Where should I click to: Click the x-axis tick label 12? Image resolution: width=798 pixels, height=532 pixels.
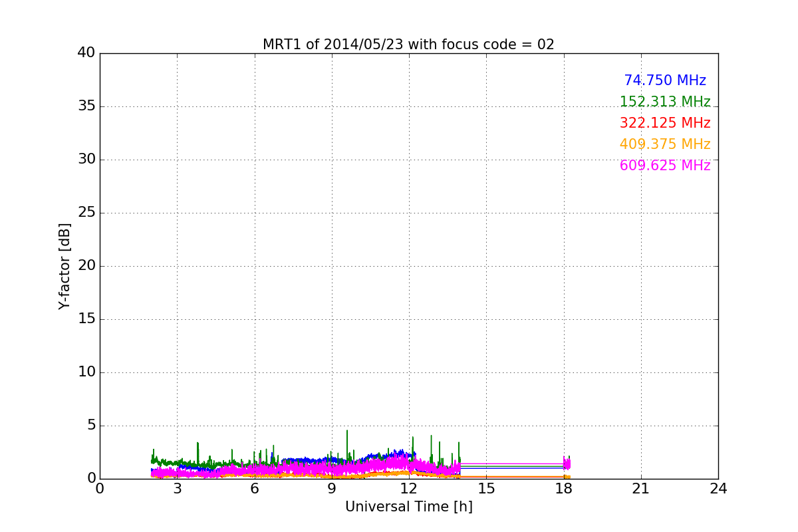[x=409, y=489]
